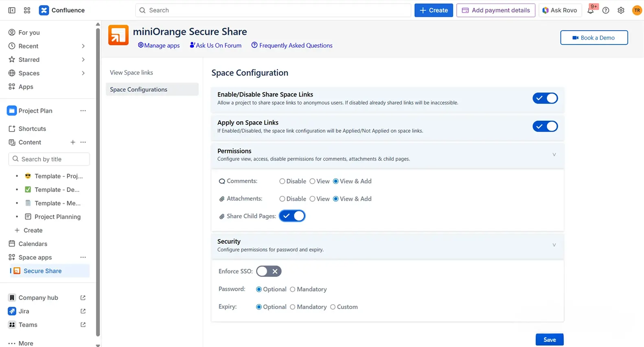This screenshot has height=347, width=644.
Task: Toggle the Share Child Pages switch
Action: 292,216
